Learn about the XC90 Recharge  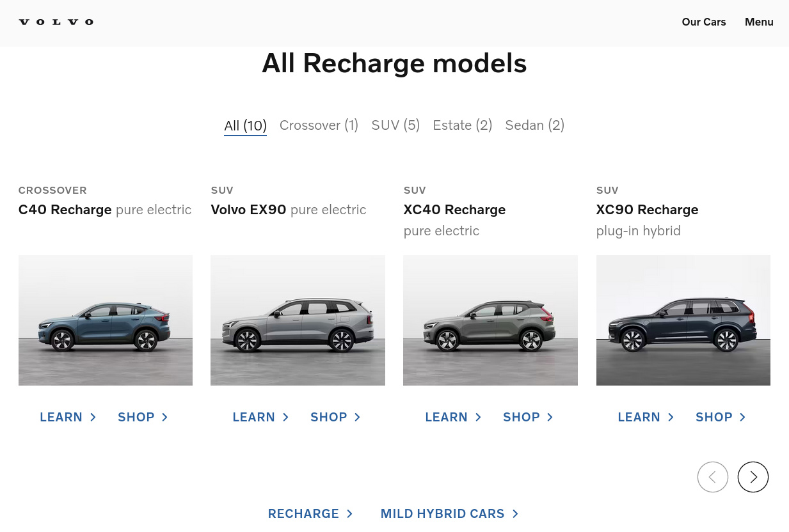[646, 418]
